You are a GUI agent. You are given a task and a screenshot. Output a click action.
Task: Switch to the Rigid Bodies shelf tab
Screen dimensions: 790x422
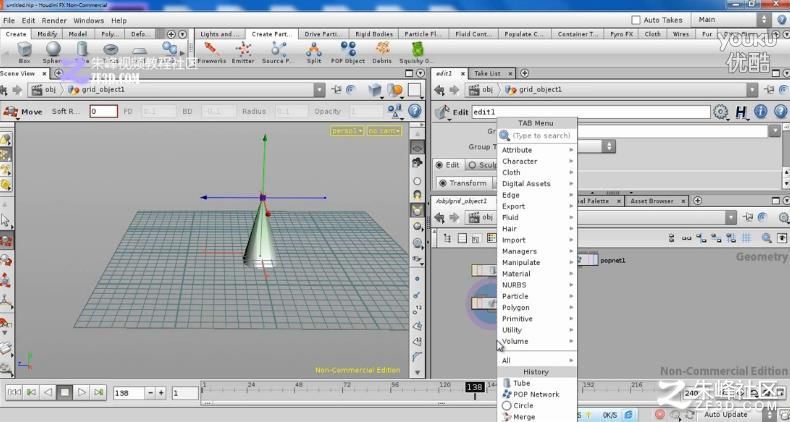[x=374, y=34]
